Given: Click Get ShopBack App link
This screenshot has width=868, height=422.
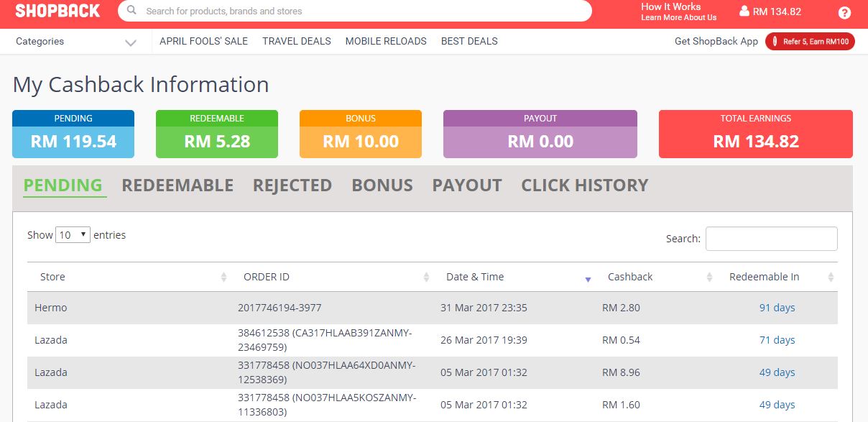Looking at the screenshot, I should (x=716, y=41).
